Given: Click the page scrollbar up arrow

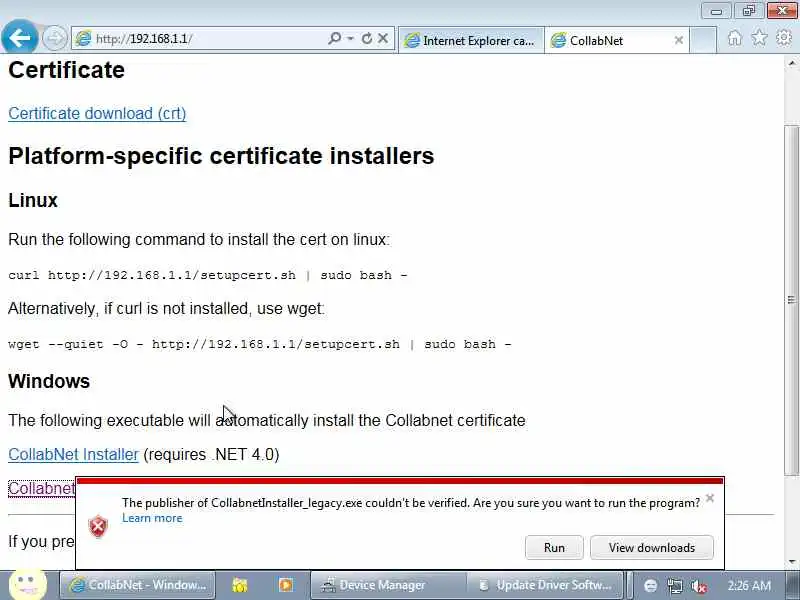Looking at the screenshot, I should tap(792, 63).
